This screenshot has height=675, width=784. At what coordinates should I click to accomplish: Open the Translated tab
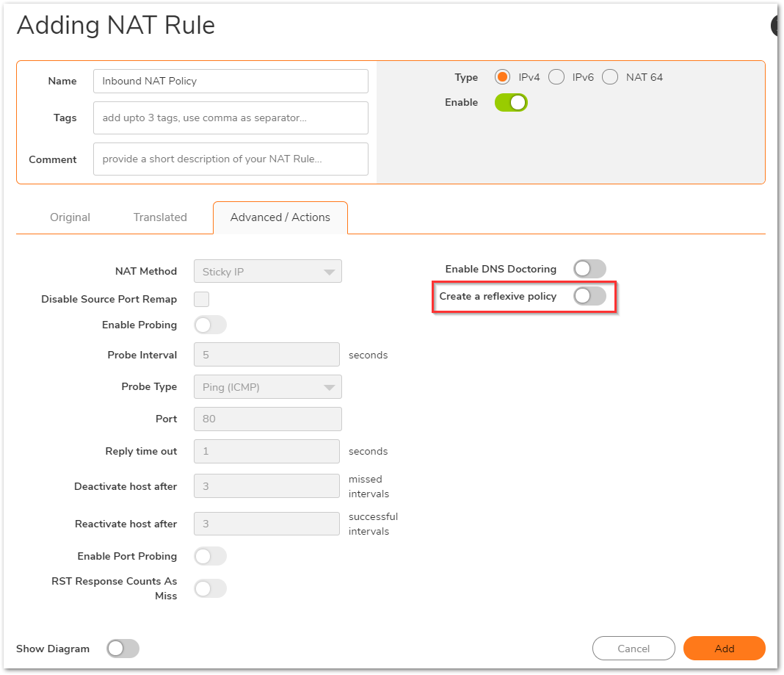coord(160,217)
